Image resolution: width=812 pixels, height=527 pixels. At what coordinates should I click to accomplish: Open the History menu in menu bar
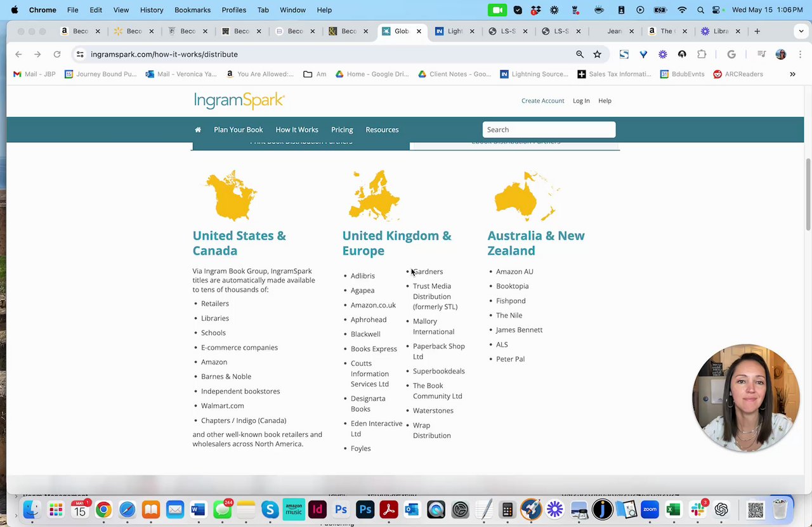tap(152, 10)
